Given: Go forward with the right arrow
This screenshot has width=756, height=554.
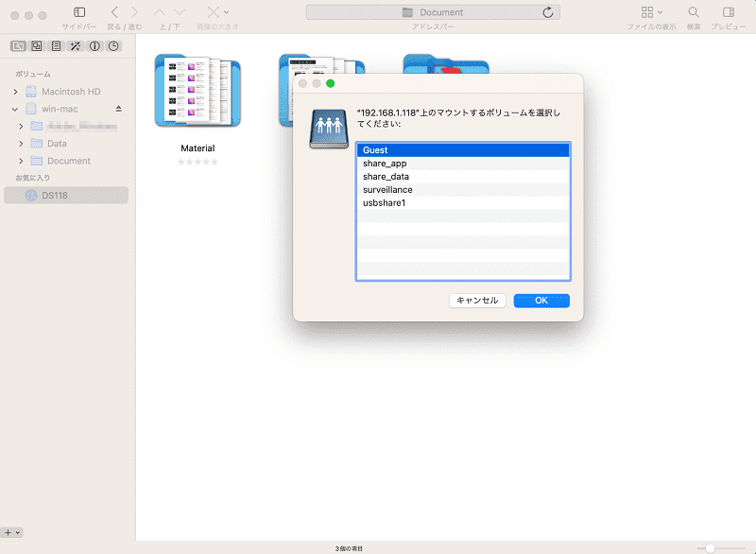Looking at the screenshot, I should (x=134, y=12).
